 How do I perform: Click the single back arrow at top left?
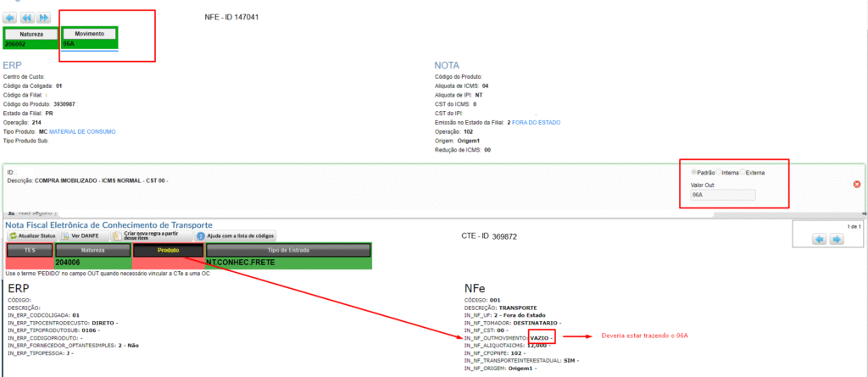[x=10, y=17]
